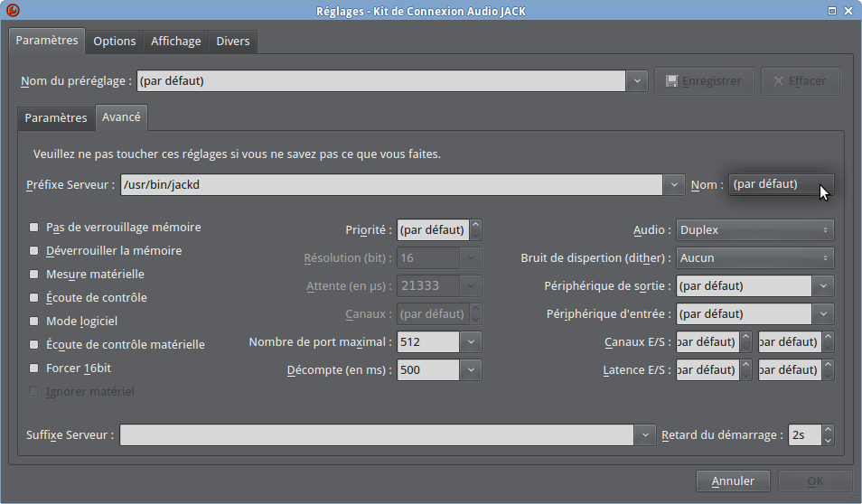Enable Pas de verrouillage mémoire checkbox
Screen dimensions: 862x504
(x=34, y=227)
